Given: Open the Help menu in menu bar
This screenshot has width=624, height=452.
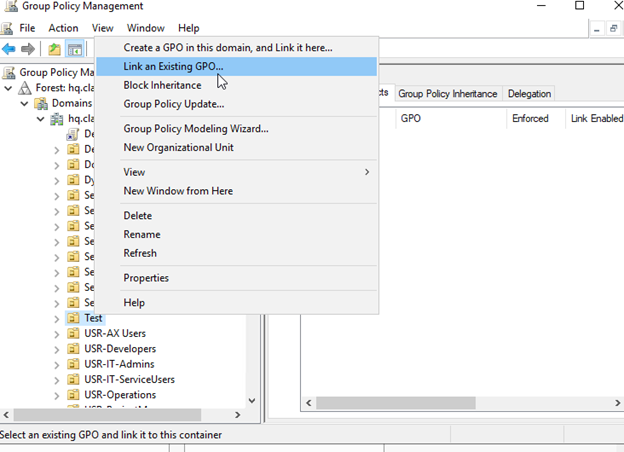Looking at the screenshot, I should (189, 28).
